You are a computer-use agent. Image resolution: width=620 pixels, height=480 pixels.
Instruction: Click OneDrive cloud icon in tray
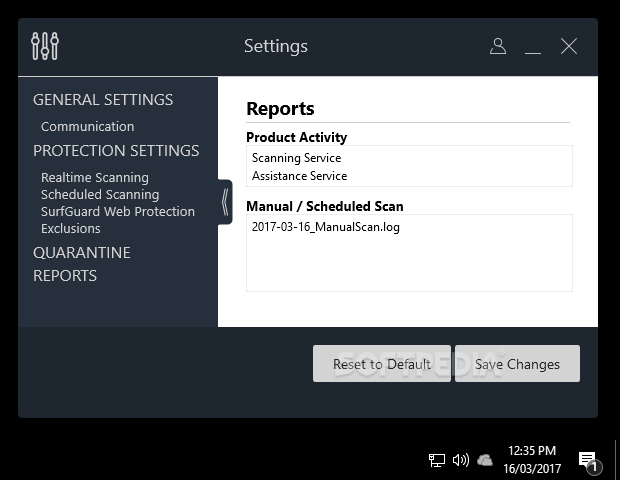click(x=485, y=460)
